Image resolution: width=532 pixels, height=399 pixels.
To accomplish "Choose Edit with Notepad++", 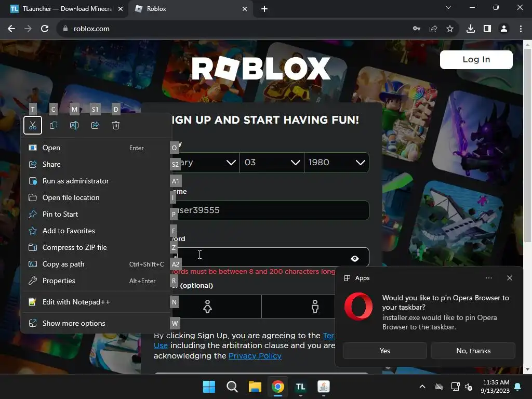I will coord(96,302).
